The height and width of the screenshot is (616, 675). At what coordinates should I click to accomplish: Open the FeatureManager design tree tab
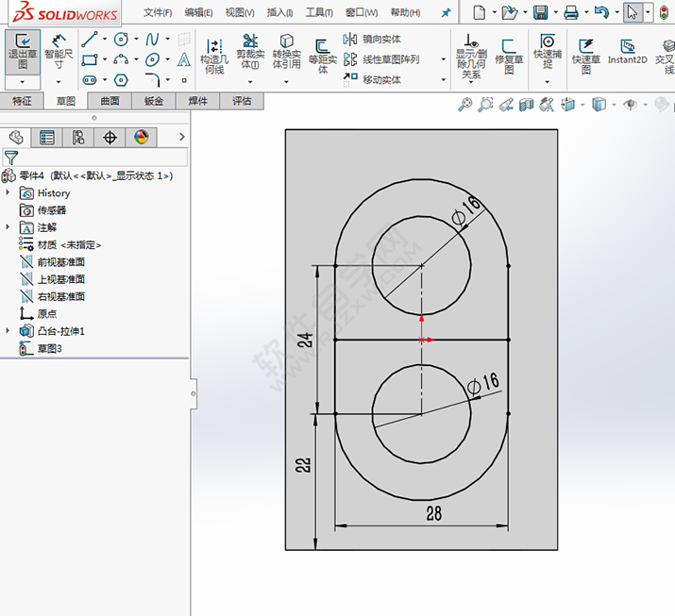click(x=16, y=138)
